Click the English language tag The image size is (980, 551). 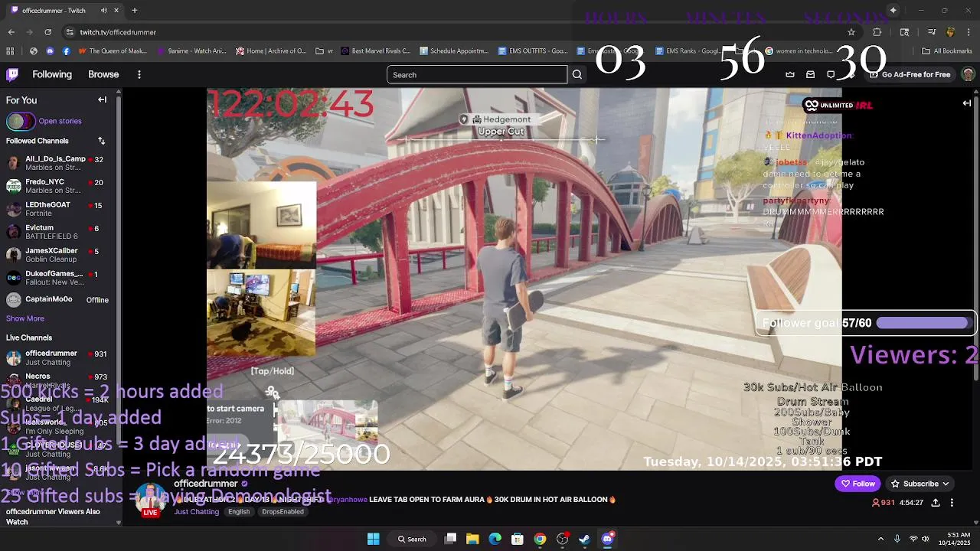tap(239, 511)
